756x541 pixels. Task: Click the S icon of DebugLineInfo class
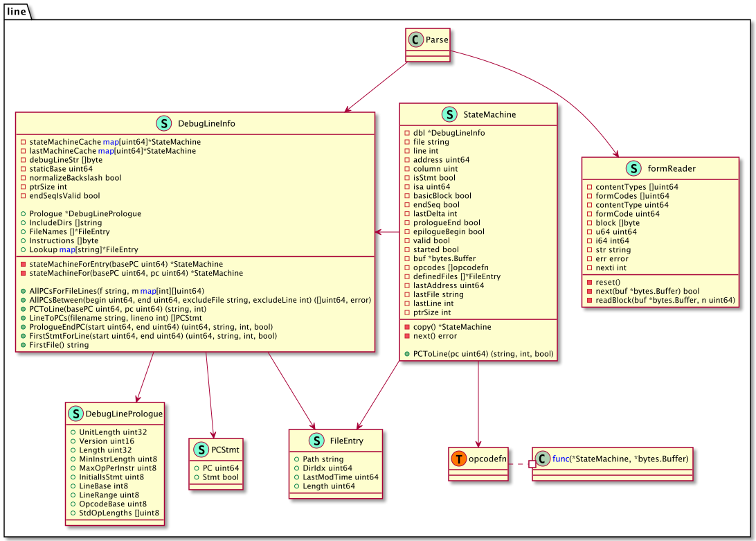(x=165, y=123)
